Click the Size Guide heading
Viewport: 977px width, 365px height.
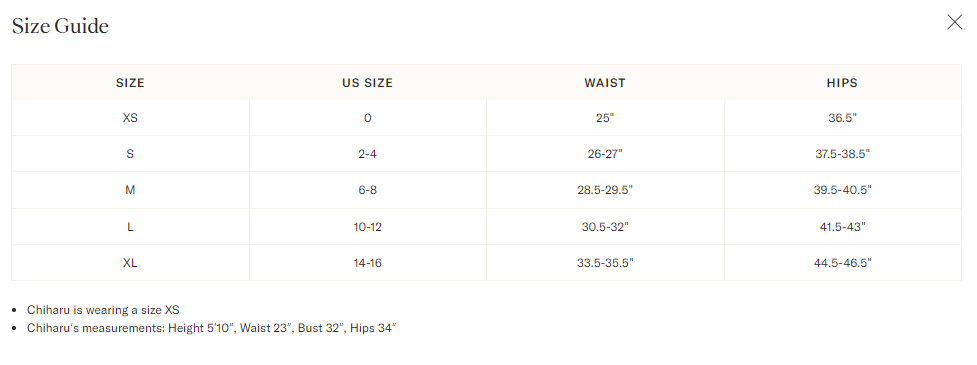[x=60, y=26]
